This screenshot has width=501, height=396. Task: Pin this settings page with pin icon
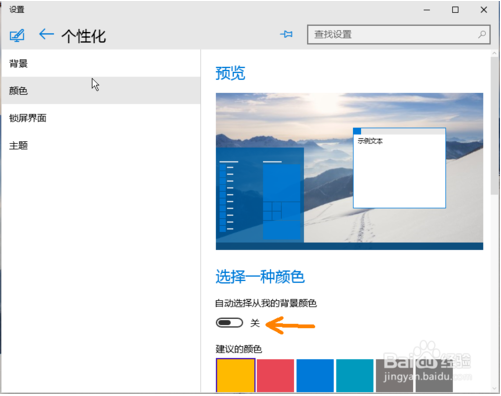(x=286, y=34)
